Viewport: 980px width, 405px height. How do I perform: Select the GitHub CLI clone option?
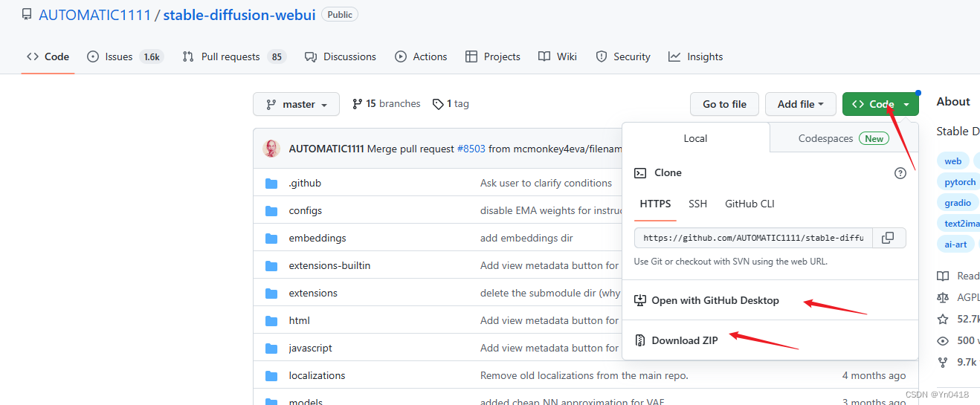(x=749, y=204)
